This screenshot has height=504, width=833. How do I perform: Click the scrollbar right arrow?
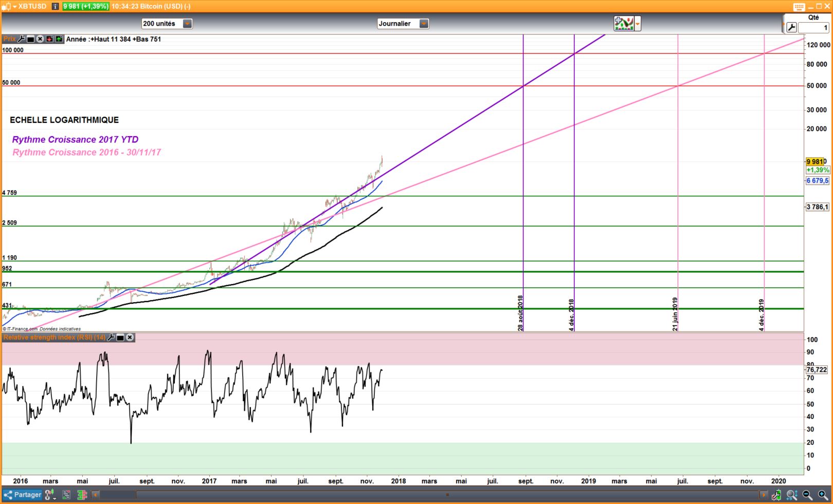coord(764,495)
